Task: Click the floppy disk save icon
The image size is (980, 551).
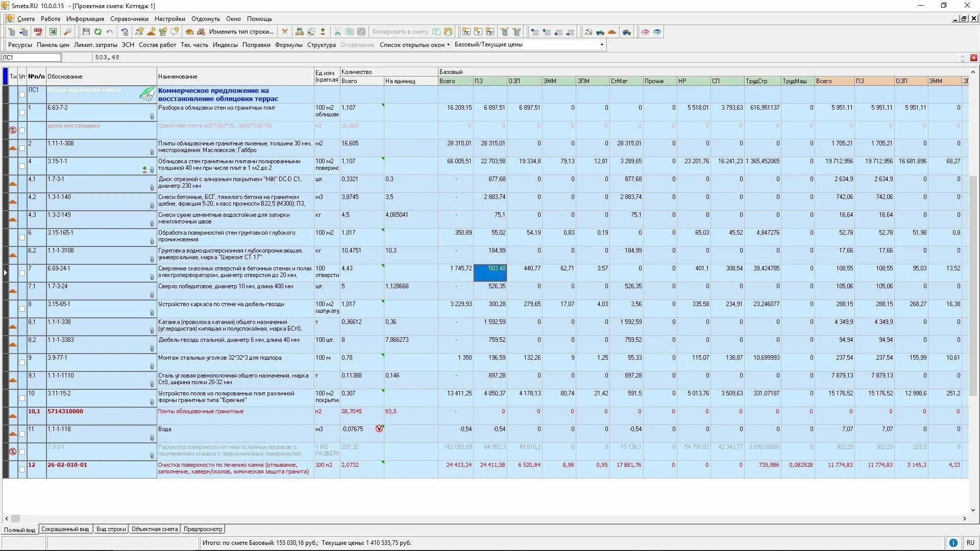Action: coord(86,32)
